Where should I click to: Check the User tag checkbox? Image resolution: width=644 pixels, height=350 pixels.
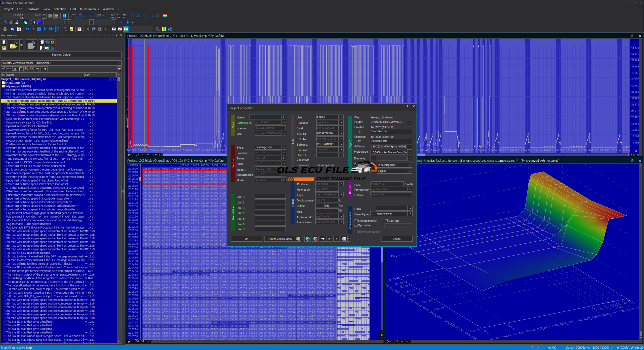(386, 221)
